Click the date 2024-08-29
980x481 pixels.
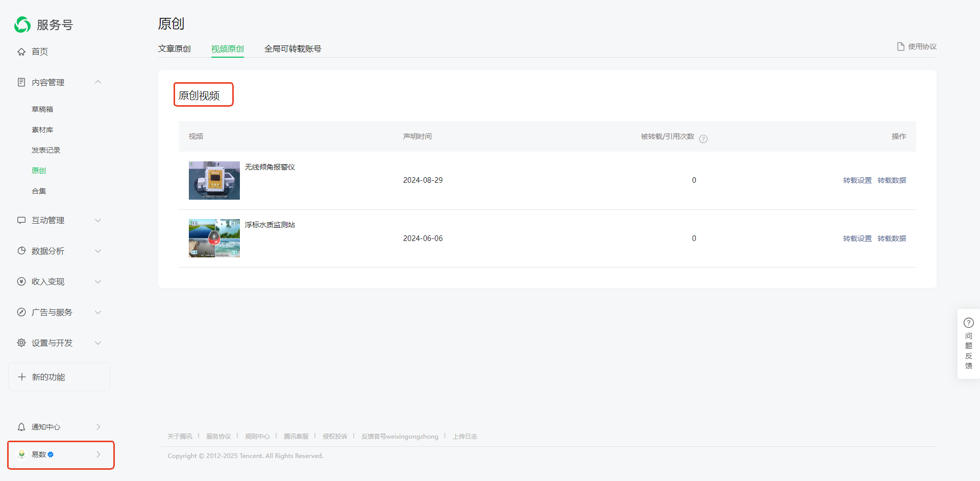tap(423, 180)
